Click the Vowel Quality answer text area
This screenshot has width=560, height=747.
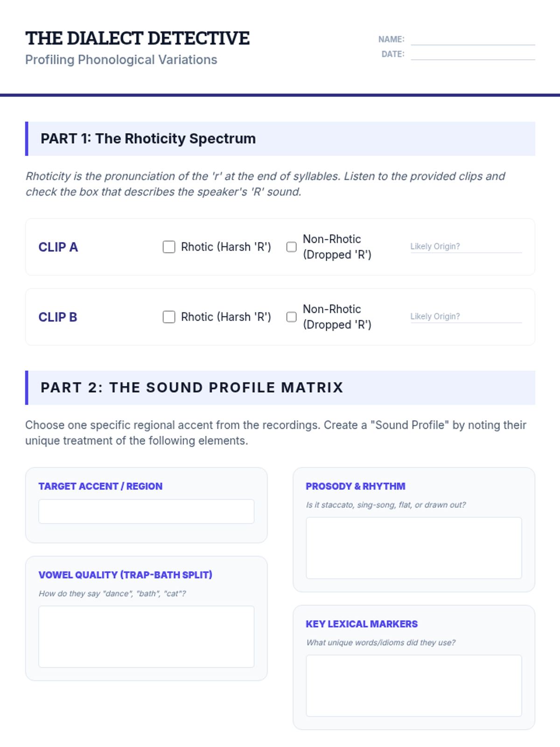(146, 636)
